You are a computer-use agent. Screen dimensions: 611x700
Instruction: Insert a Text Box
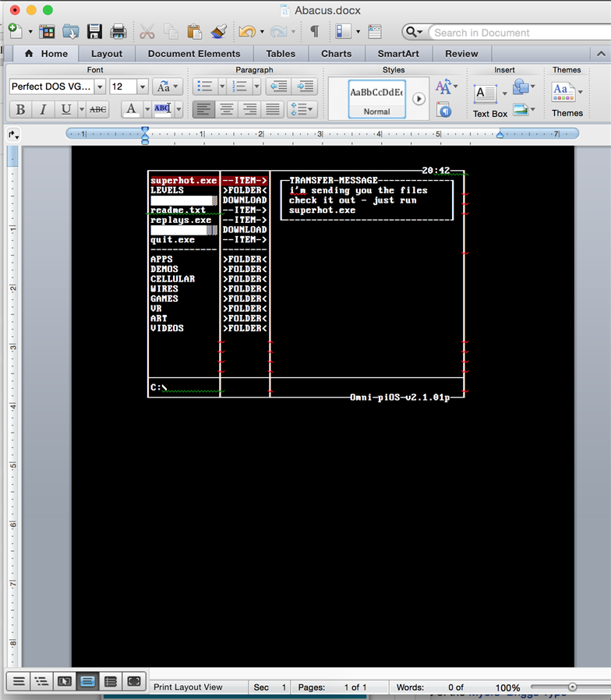[486, 101]
